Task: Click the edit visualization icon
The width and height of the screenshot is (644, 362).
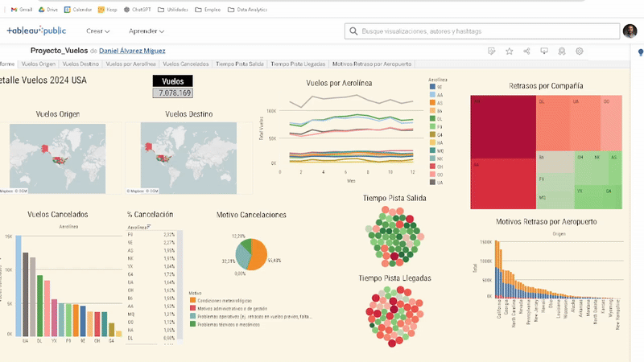Action: pos(492,51)
